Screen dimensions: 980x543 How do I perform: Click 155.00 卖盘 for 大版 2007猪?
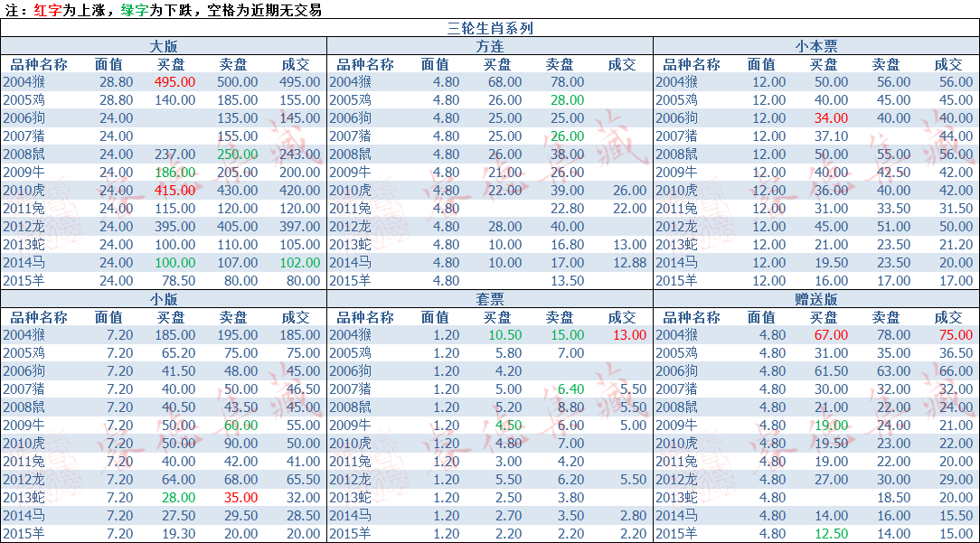[x=238, y=136]
